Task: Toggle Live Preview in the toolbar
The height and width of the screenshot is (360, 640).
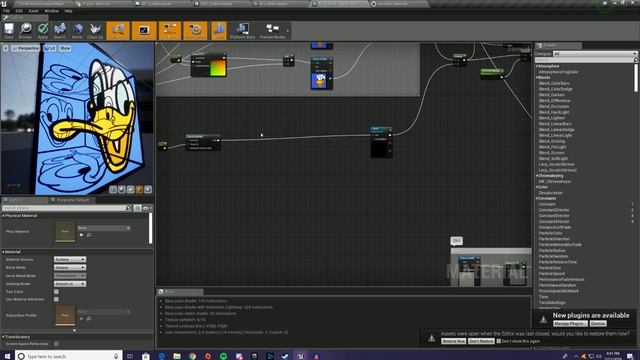Action: [x=144, y=31]
